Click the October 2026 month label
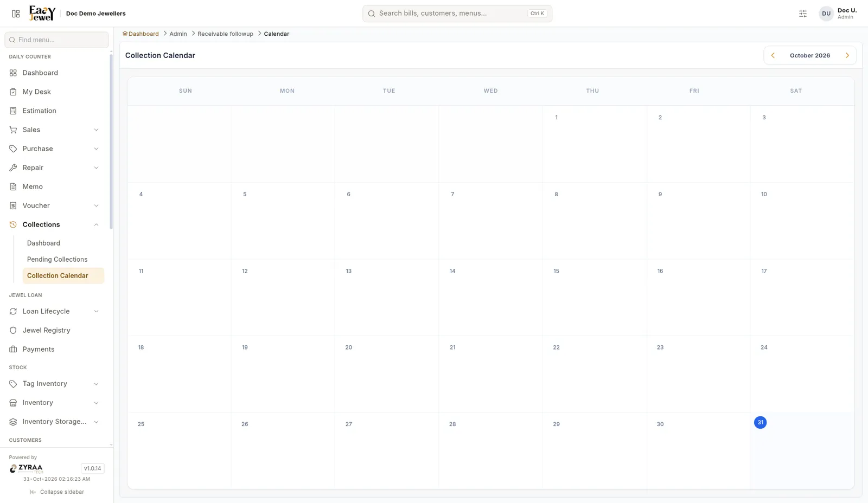 [x=810, y=55]
